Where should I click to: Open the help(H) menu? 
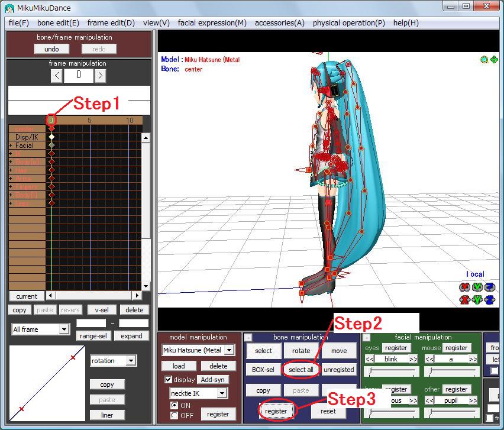pyautogui.click(x=406, y=23)
